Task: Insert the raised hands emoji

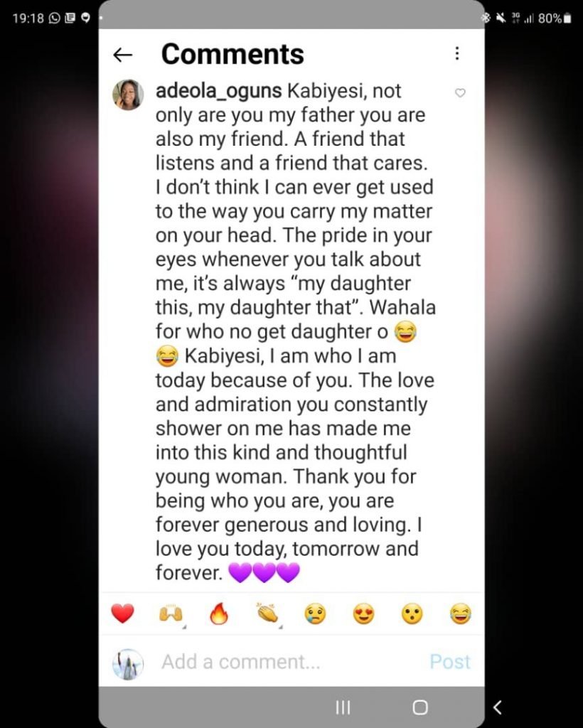Action: pyautogui.click(x=171, y=614)
